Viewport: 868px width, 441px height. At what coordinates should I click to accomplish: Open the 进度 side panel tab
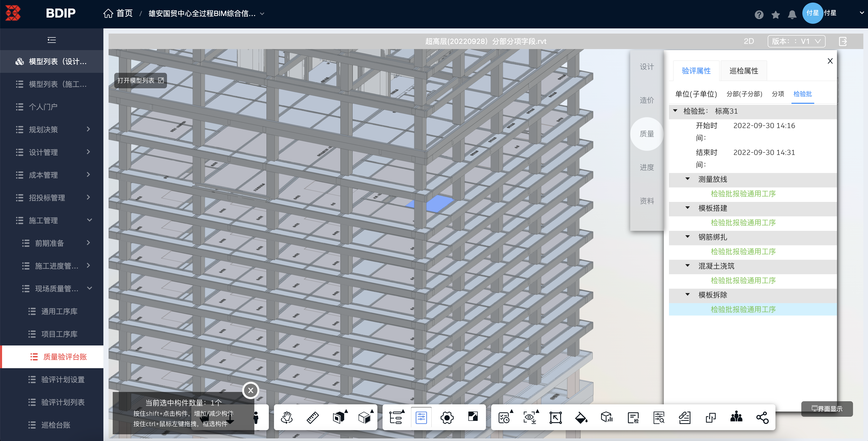(647, 167)
